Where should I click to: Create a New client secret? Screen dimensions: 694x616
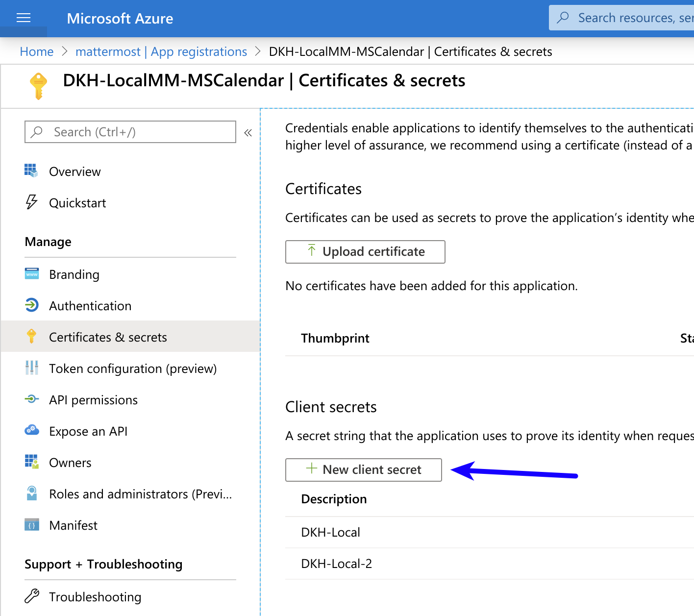(363, 469)
